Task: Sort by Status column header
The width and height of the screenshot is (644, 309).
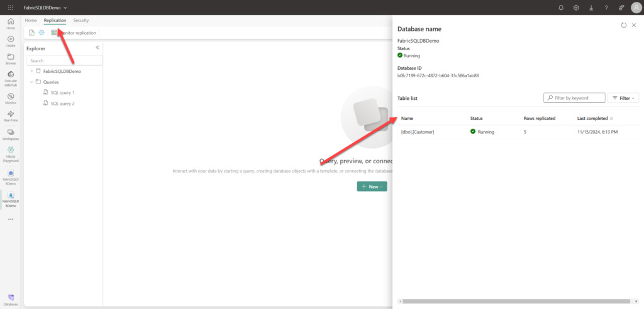Action: (x=477, y=118)
